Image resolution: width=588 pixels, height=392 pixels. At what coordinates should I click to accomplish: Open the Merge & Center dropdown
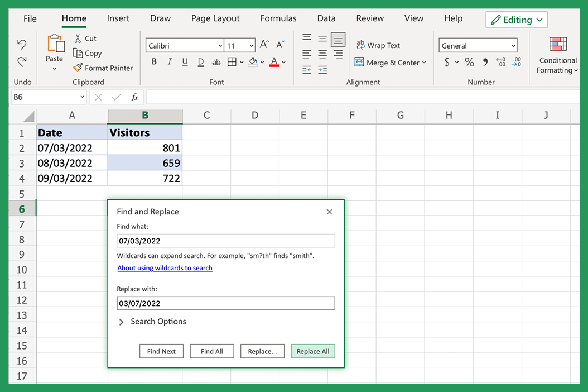[425, 63]
